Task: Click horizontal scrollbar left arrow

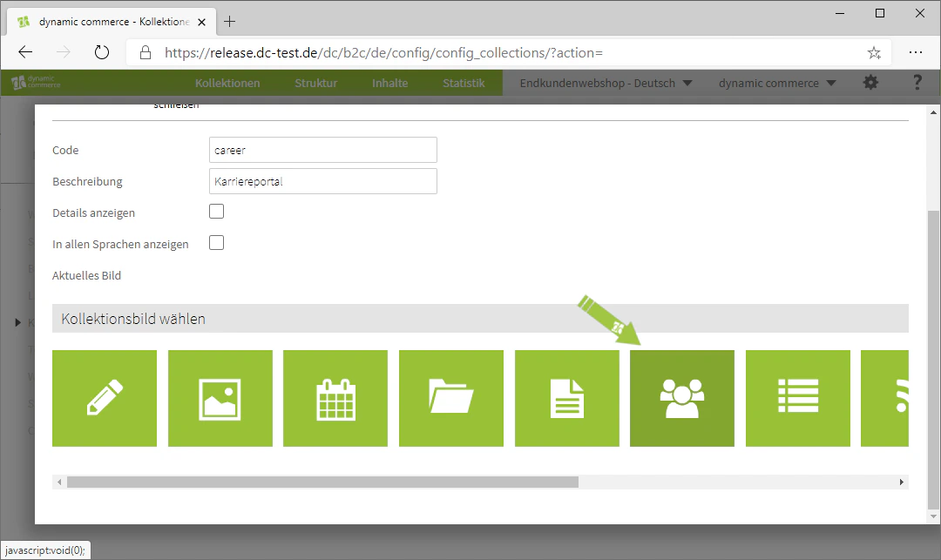Action: coord(59,482)
